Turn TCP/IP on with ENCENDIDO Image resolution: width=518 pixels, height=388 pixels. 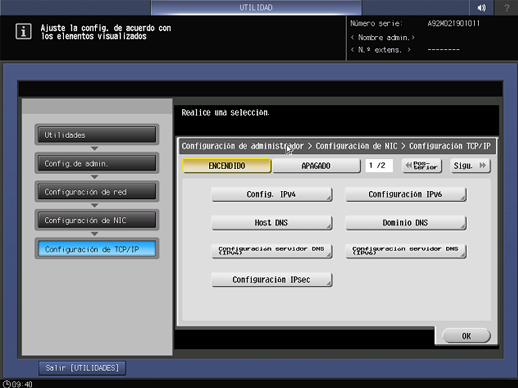click(x=227, y=166)
